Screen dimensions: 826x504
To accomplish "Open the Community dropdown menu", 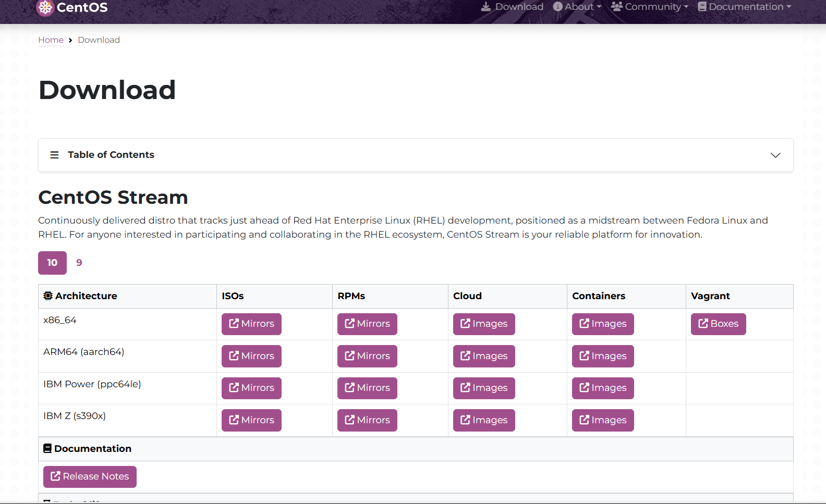I will point(650,7).
